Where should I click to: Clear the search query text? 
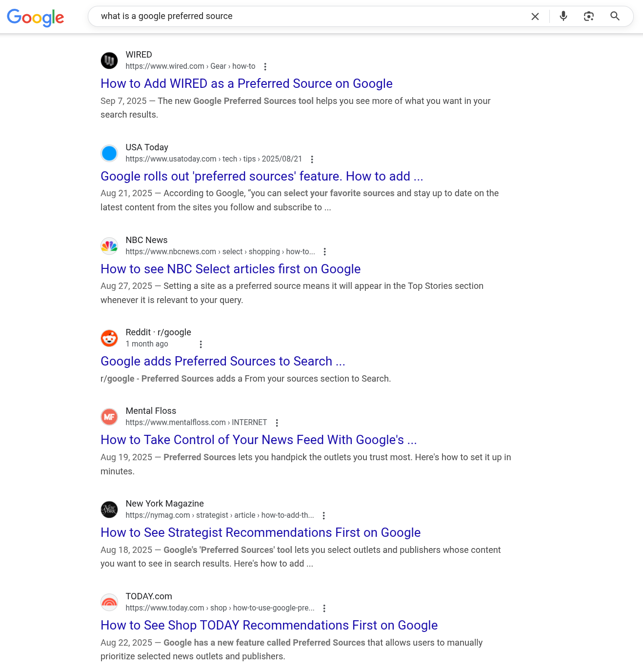click(x=535, y=17)
